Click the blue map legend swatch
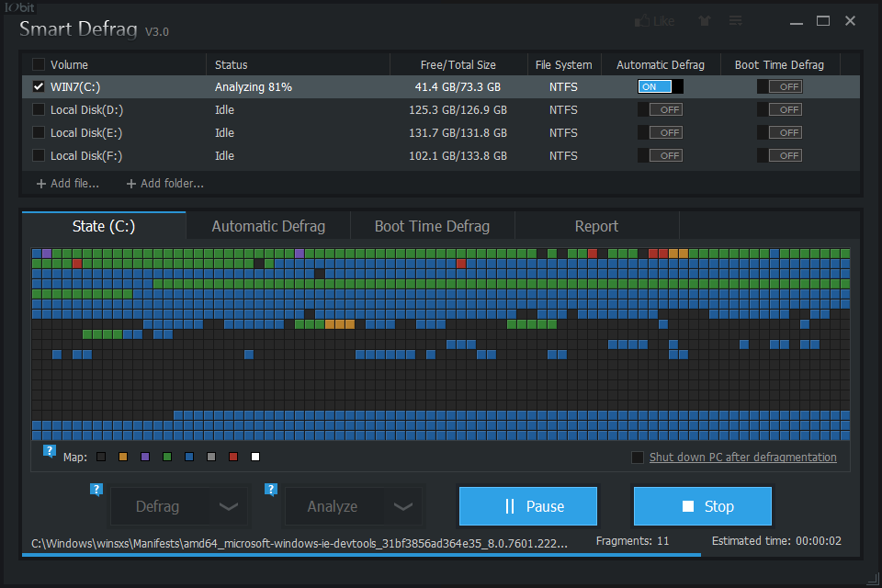Image resolution: width=882 pixels, height=588 pixels. pos(189,457)
